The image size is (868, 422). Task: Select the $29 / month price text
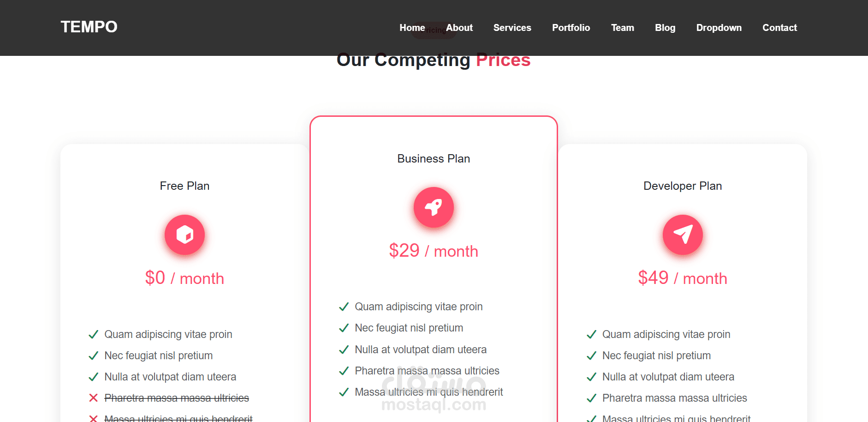434,251
